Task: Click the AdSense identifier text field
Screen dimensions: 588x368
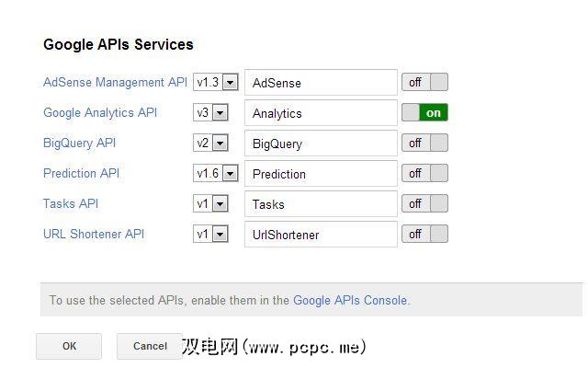Action: [x=321, y=83]
